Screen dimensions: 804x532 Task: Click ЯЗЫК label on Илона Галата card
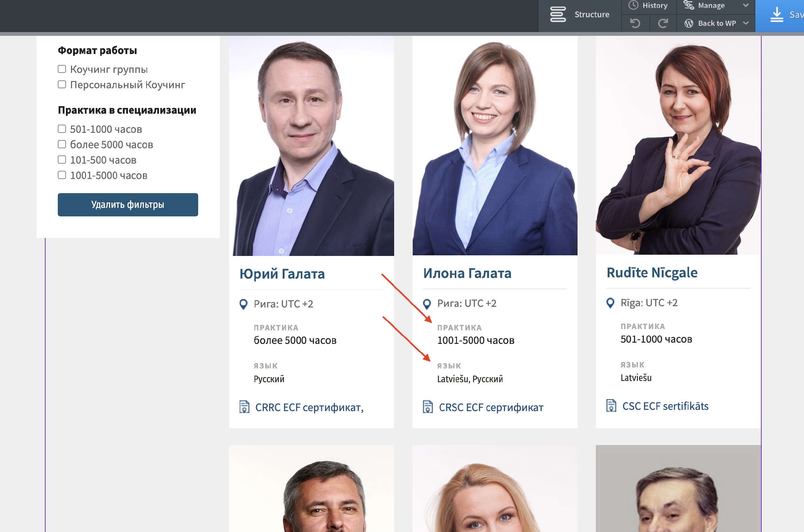click(x=449, y=366)
